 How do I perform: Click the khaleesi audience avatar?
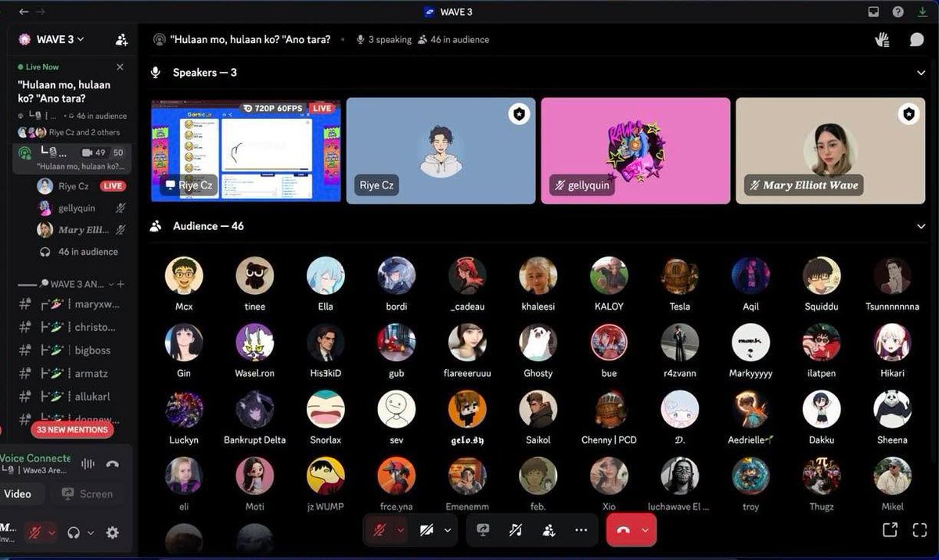pos(538,276)
